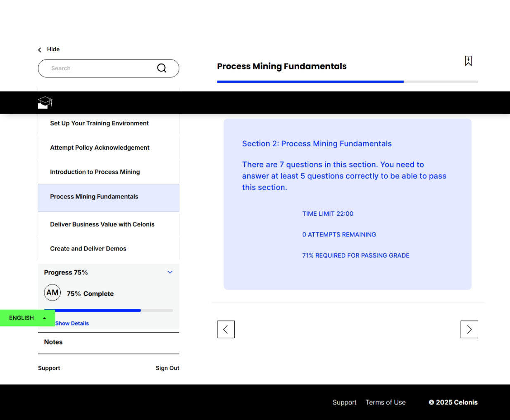Click the AM user avatar circle
This screenshot has width=510, height=420.
coord(52,293)
